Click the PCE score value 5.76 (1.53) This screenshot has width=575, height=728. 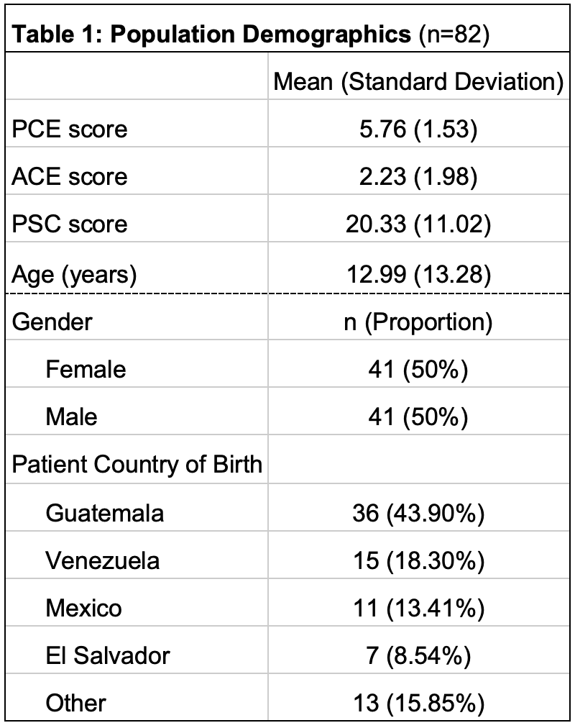click(418, 129)
